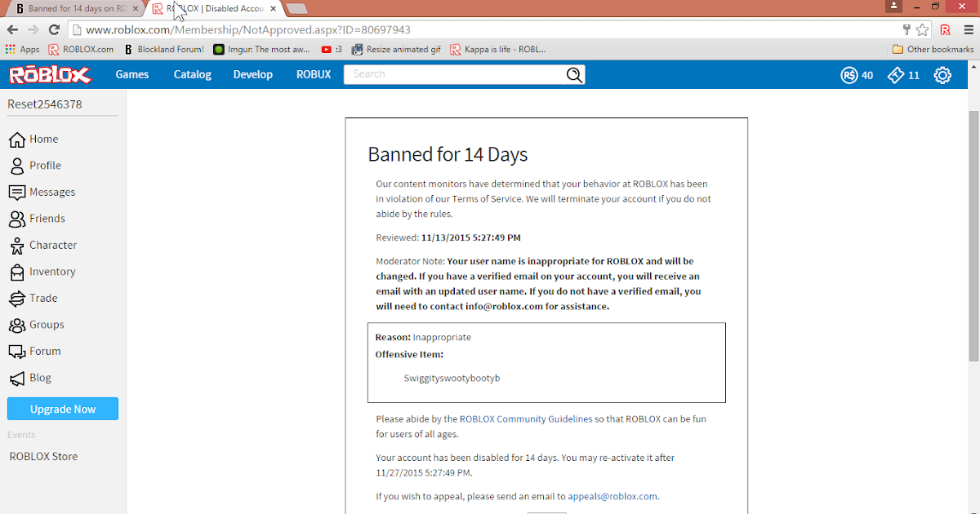This screenshot has width=980, height=514.
Task: Click the search magnifier icon
Action: [575, 75]
